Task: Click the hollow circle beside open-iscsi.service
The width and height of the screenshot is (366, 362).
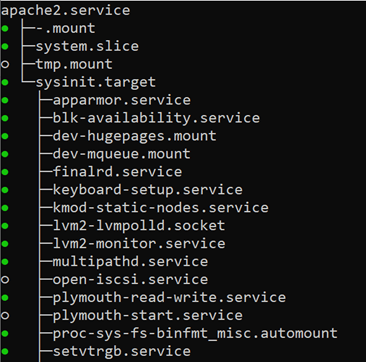Action: click(5, 279)
